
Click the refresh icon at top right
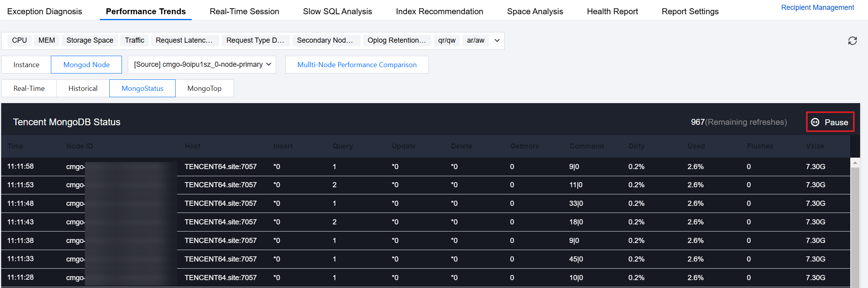[x=852, y=41]
